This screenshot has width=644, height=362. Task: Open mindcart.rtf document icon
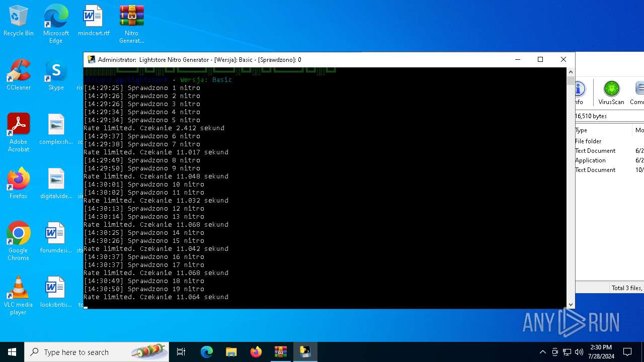click(94, 21)
